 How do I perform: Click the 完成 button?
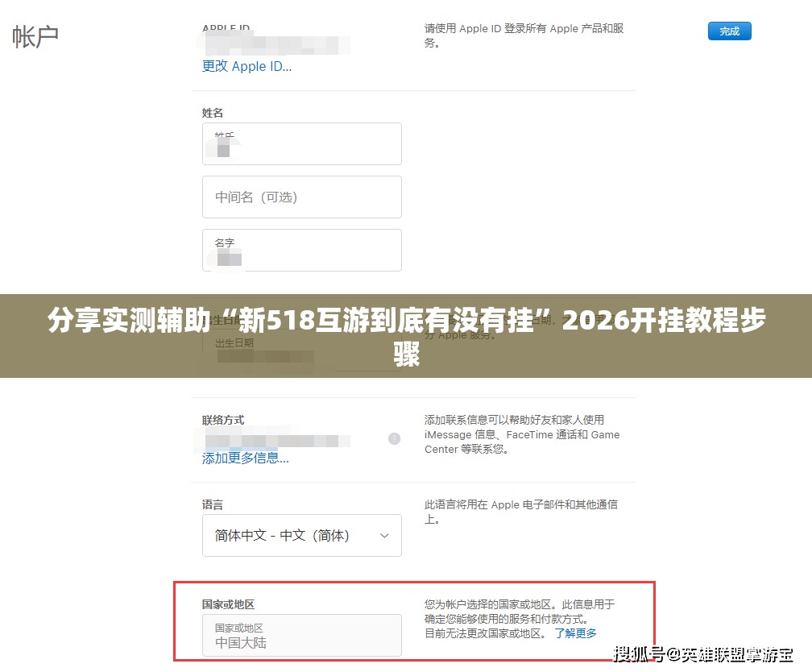729,31
